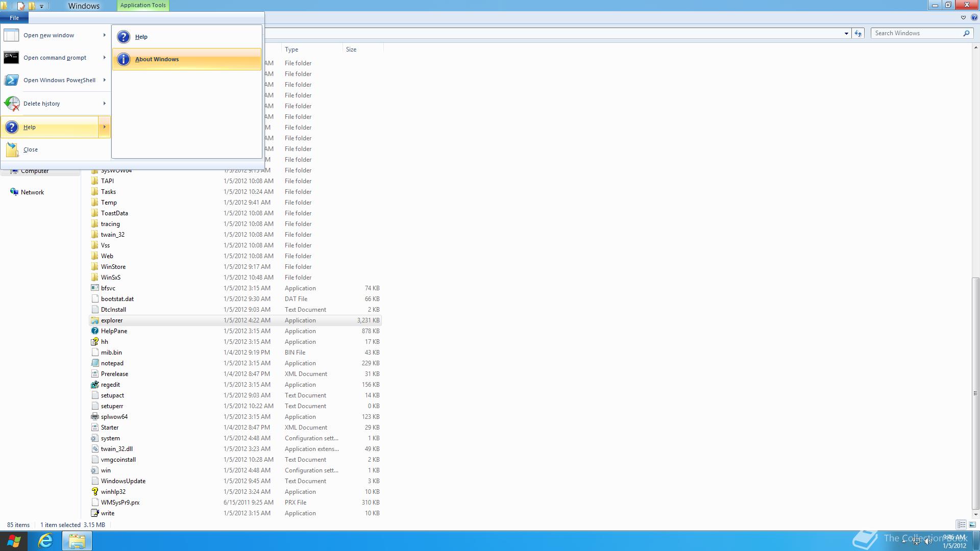980x551 pixels.
Task: Click the vertical scrollbar thumb
Action: point(975,393)
